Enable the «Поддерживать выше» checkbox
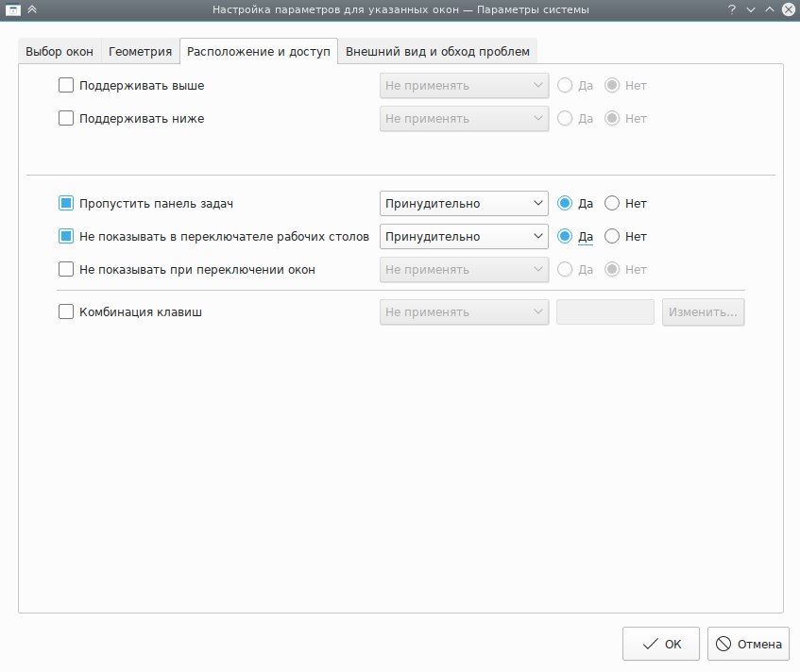This screenshot has height=672, width=800. click(66, 86)
